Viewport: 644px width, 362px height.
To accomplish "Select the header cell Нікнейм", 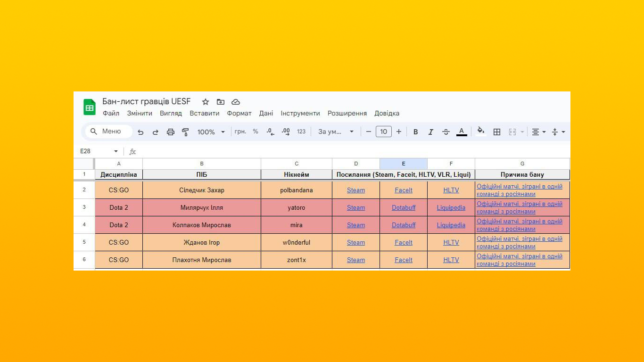I will (x=297, y=175).
